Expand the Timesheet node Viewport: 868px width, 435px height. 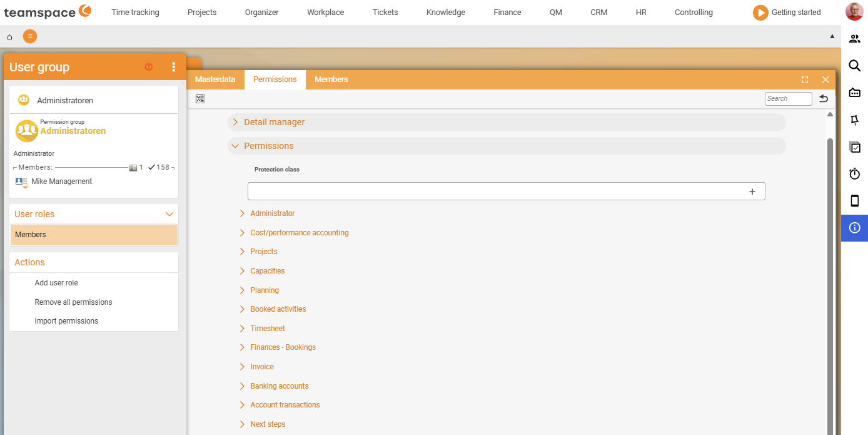tap(242, 329)
